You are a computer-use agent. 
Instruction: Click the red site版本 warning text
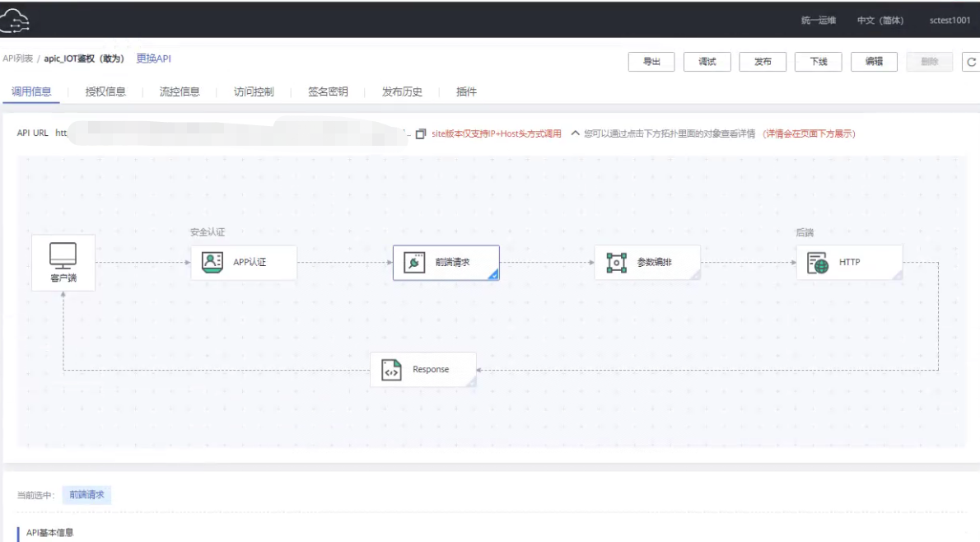click(497, 133)
